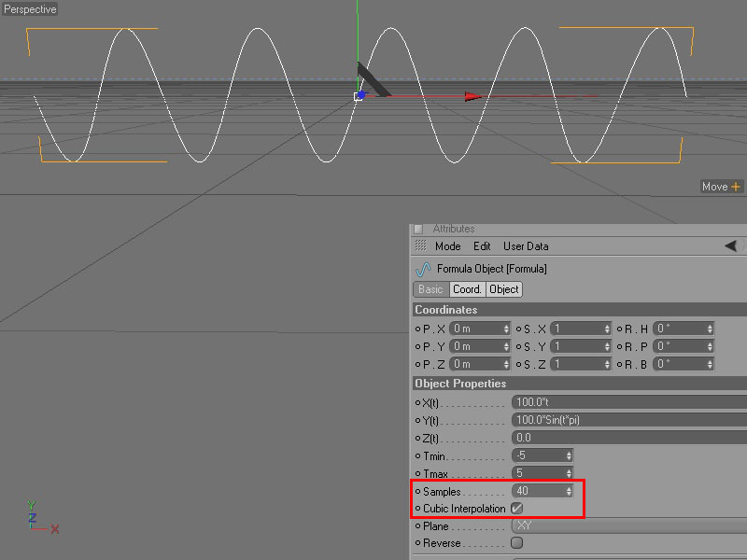Toggle the Cubic Interpolation checkbox
Screen dimensions: 747x560
[x=517, y=509]
